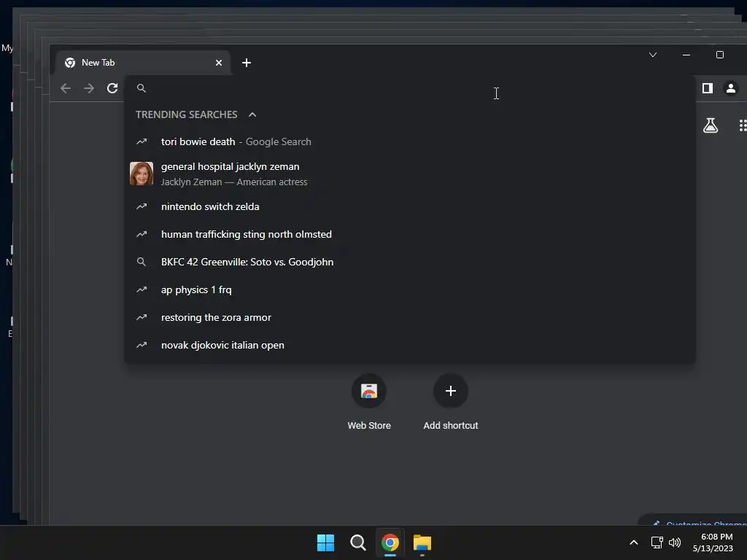Show hidden system tray icons
The height and width of the screenshot is (560, 747).
(634, 542)
